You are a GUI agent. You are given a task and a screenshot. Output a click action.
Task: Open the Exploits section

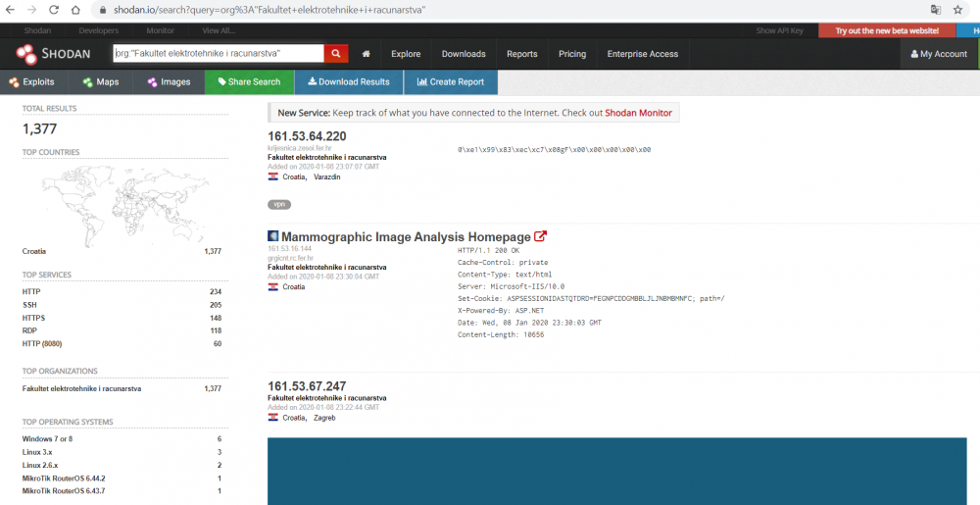click(31, 82)
